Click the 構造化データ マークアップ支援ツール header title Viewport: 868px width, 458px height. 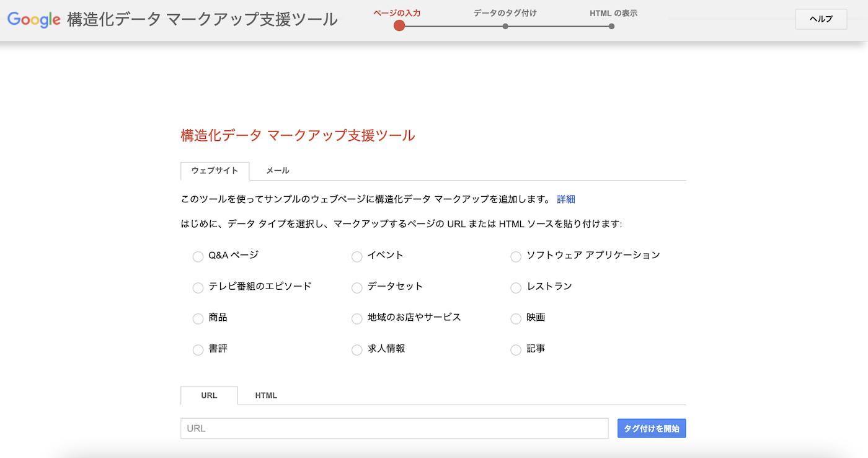click(202, 19)
